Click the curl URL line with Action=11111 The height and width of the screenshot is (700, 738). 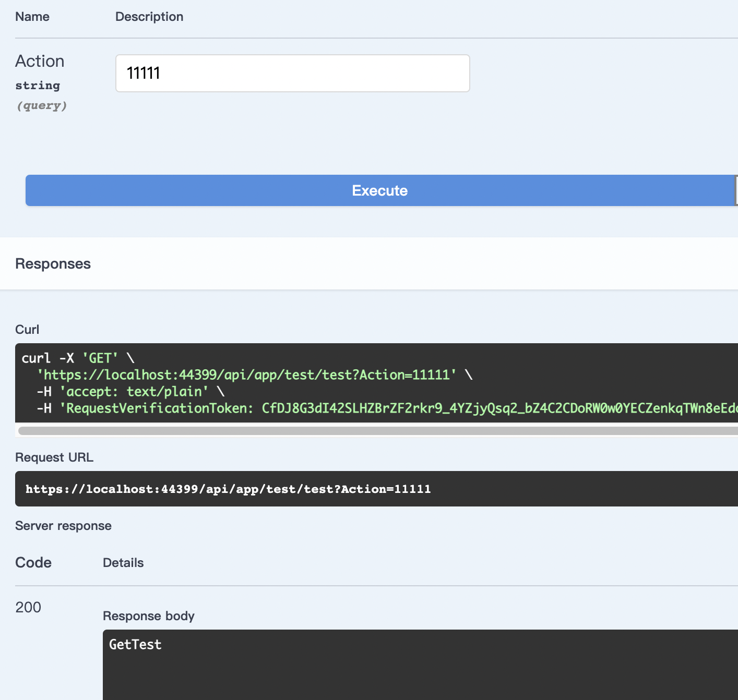255,375
